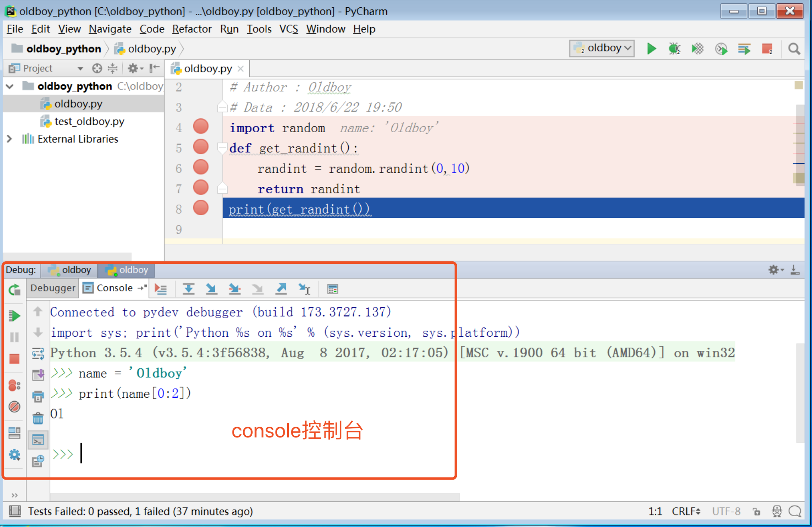
Task: Toggle soft wraps in console
Action: tap(38, 354)
